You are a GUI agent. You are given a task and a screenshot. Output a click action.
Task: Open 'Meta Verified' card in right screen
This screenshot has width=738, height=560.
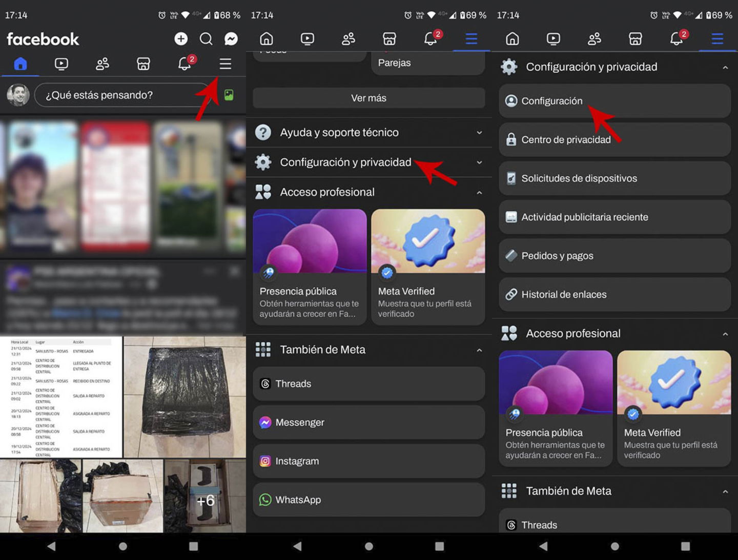pyautogui.click(x=674, y=408)
